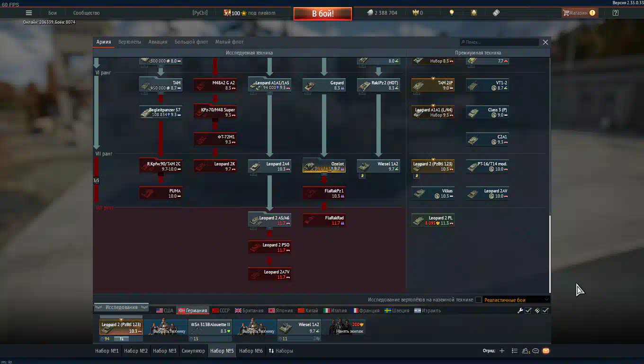Image resolution: width=644 pixels, height=364 pixels.
Task: Click the lightbulb icon in top bar
Action: [452, 13]
